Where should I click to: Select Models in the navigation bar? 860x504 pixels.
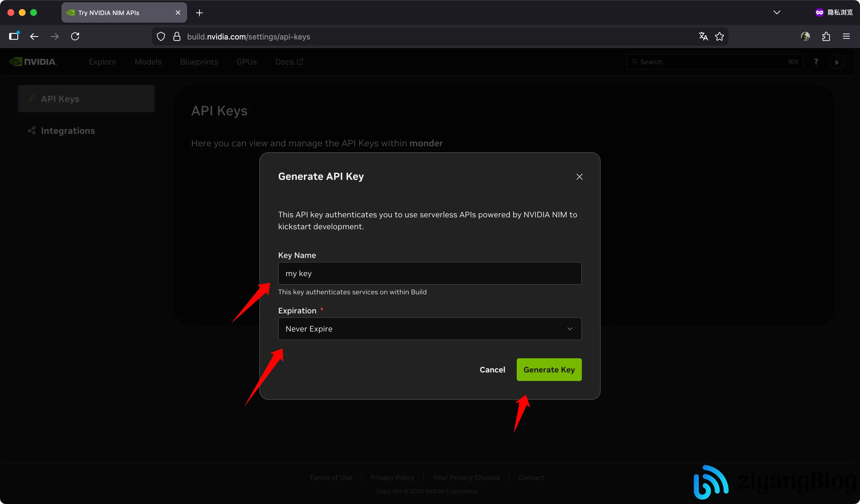click(148, 62)
